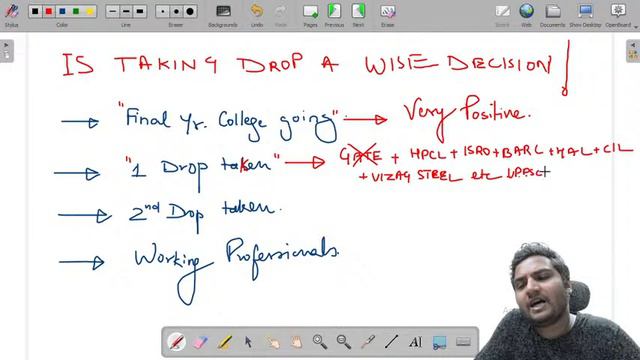
Task: Toggle the virtual keyboard
Action: 463,341
